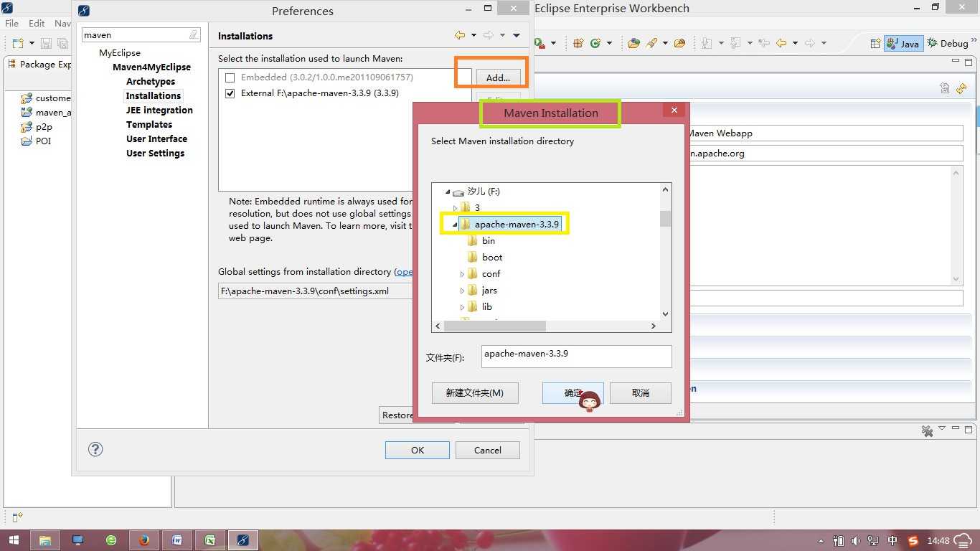Click the Last Edit Location toolbar icon
This screenshot has height=551, width=980.
(764, 43)
